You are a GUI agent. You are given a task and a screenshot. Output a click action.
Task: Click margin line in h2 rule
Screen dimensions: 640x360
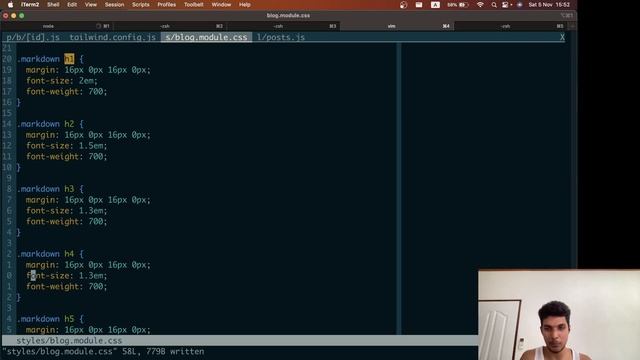click(x=88, y=135)
